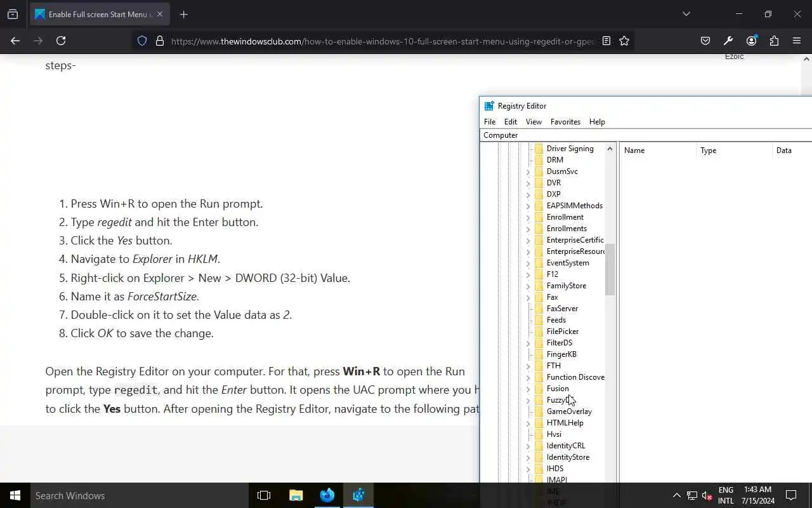Open Firefox developer tools wrench
The image size is (812, 508).
728,41
